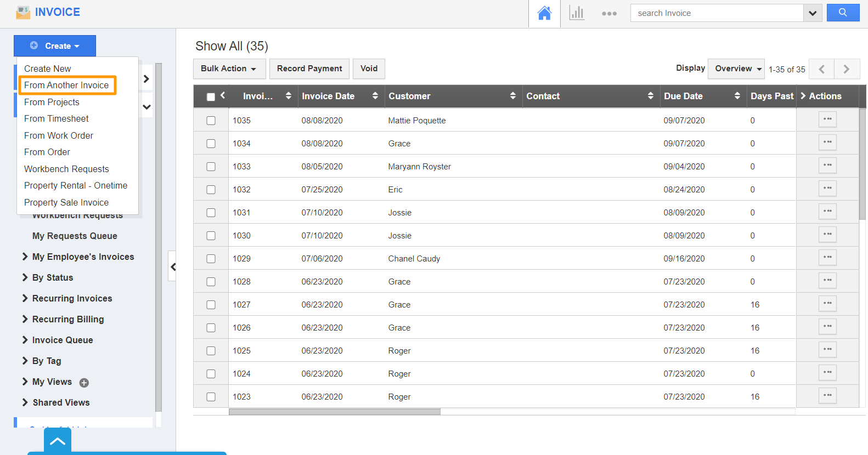This screenshot has height=455, width=868.
Task: Open actions menu for invoice 1035
Action: coord(827,119)
